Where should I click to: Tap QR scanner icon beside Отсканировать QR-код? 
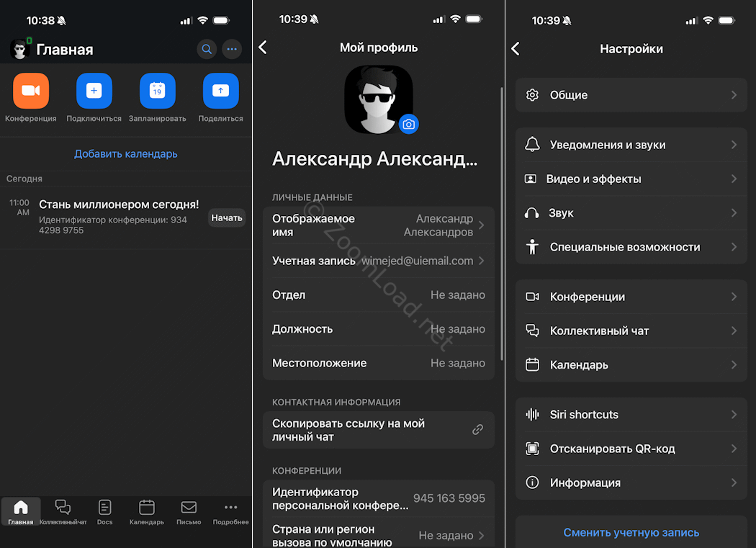click(532, 449)
